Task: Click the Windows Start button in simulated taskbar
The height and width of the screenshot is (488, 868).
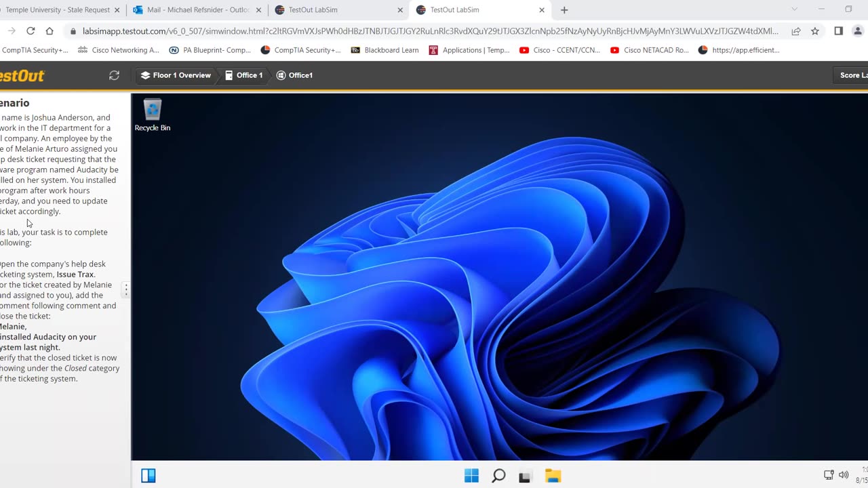Action: pos(471,476)
